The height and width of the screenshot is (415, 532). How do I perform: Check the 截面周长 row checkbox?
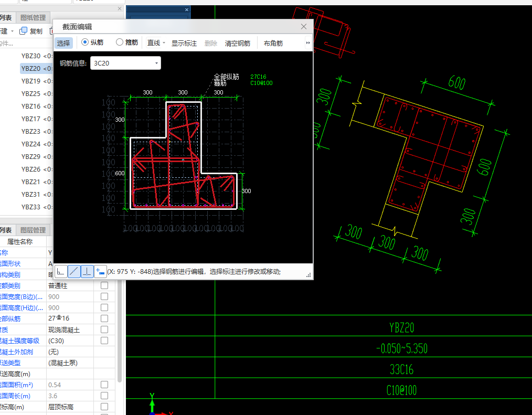(x=104, y=396)
